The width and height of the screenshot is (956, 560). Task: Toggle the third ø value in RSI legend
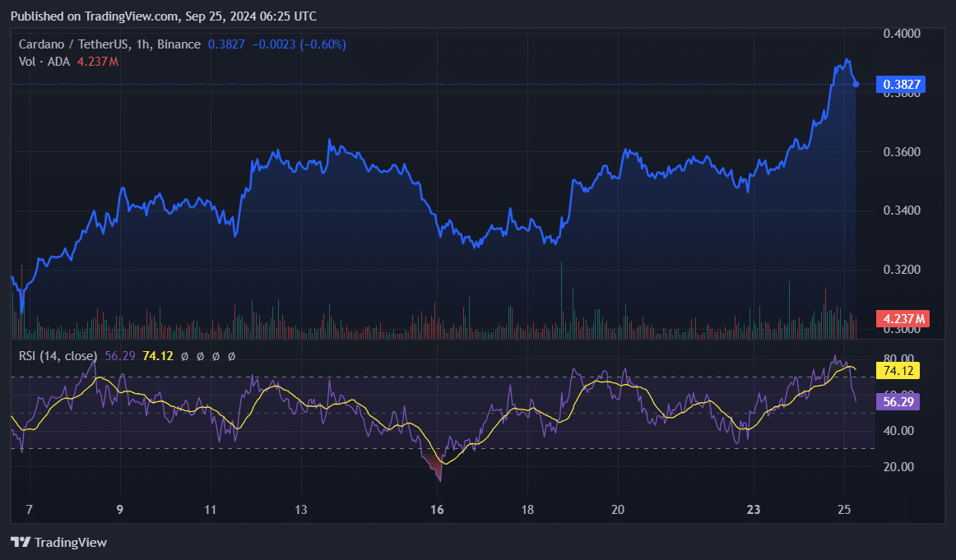tap(216, 357)
